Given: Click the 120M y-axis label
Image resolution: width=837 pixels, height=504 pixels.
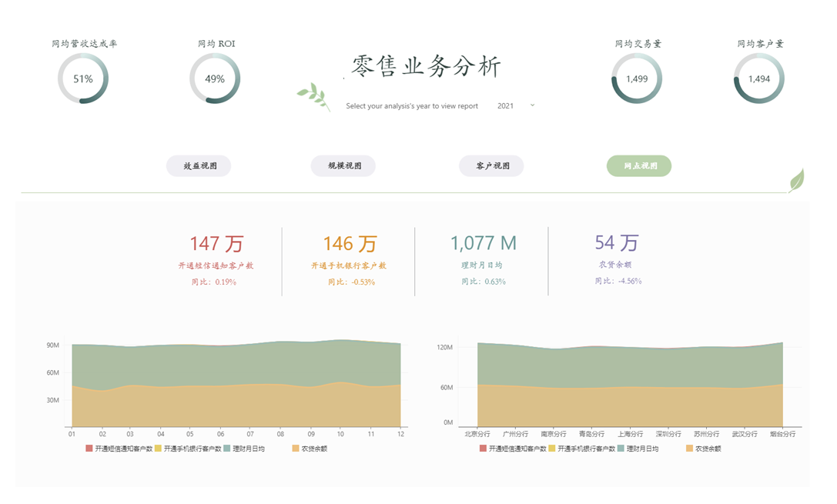Looking at the screenshot, I should pyautogui.click(x=444, y=347).
